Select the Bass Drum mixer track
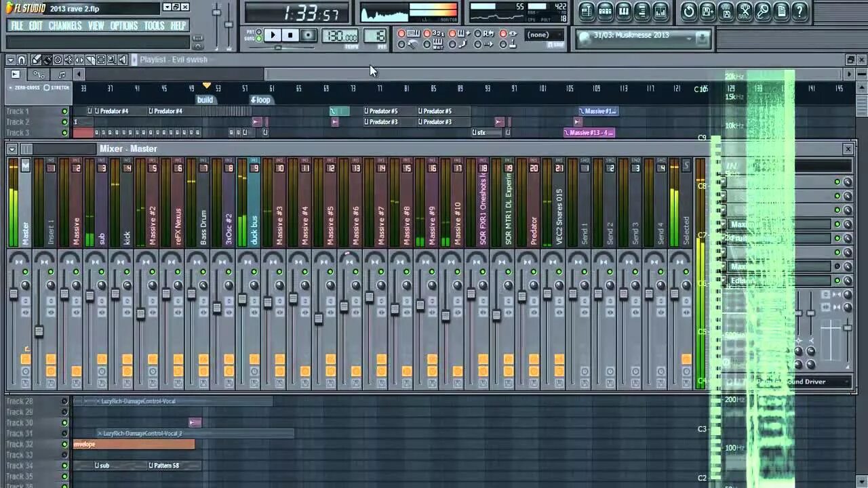Viewport: 868px width, 488px height. tap(203, 203)
